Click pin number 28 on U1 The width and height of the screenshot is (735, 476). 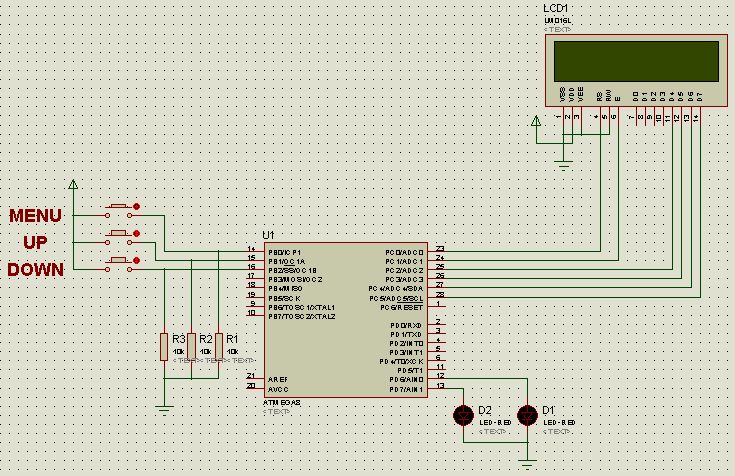point(440,294)
